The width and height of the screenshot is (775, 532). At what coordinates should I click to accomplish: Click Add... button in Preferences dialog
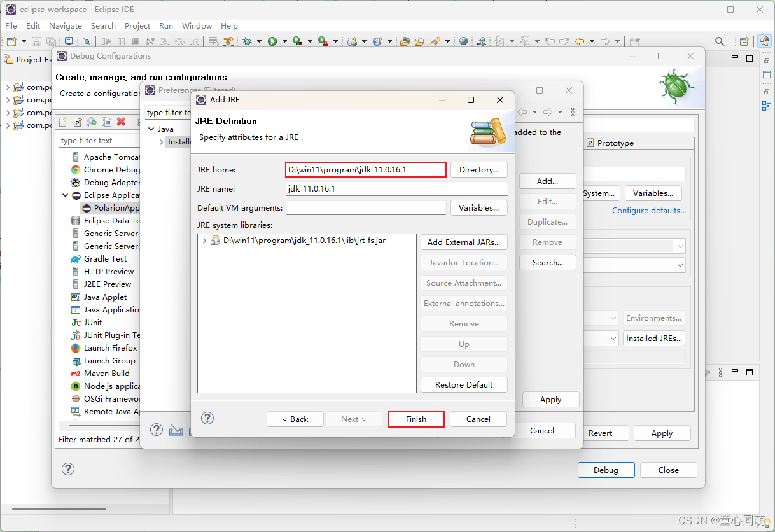point(548,181)
